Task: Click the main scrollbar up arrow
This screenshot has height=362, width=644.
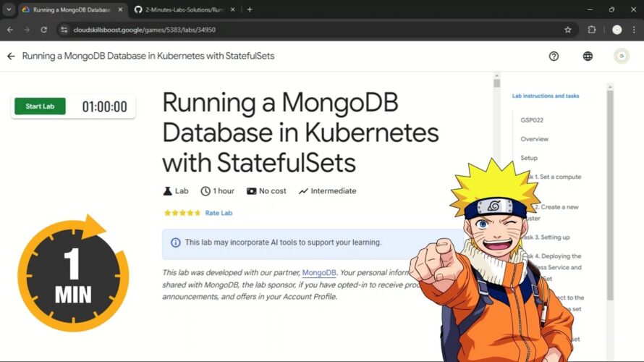Action: [x=497, y=75]
